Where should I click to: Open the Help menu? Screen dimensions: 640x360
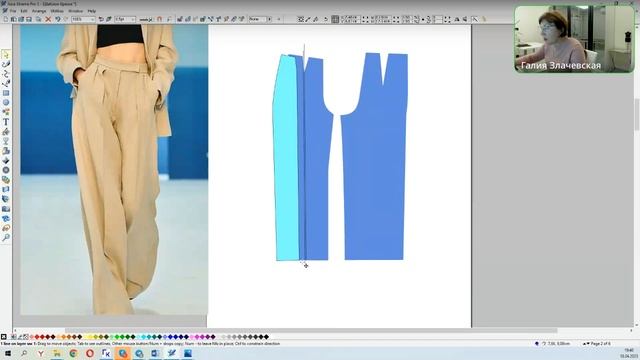pyautogui.click(x=92, y=11)
